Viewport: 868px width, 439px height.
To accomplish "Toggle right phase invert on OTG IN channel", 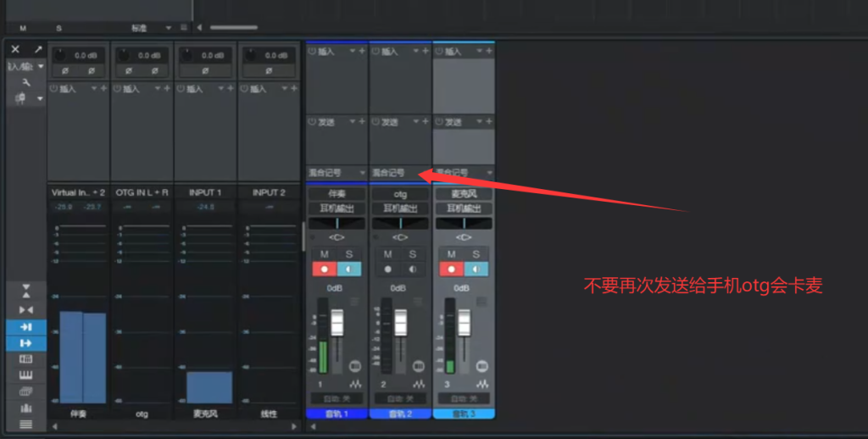I will 155,71.
